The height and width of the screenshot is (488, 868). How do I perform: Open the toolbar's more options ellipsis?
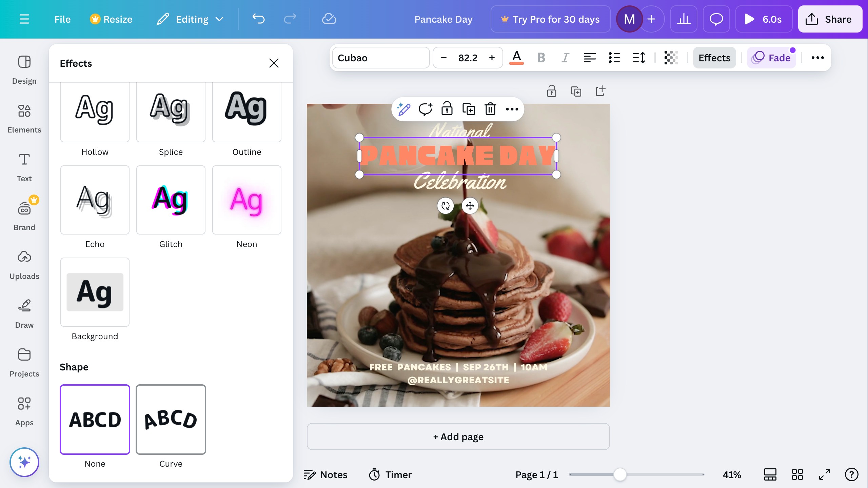click(x=817, y=58)
